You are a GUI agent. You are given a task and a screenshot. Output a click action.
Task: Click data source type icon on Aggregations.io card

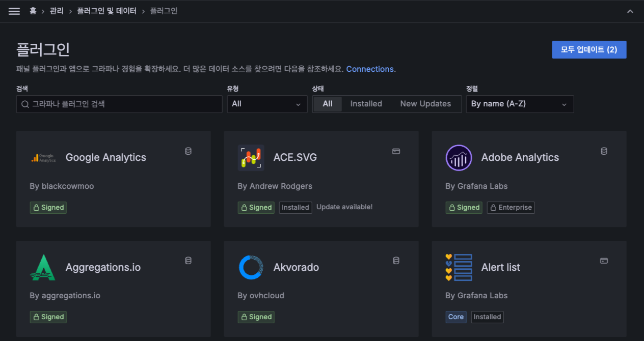(188, 261)
